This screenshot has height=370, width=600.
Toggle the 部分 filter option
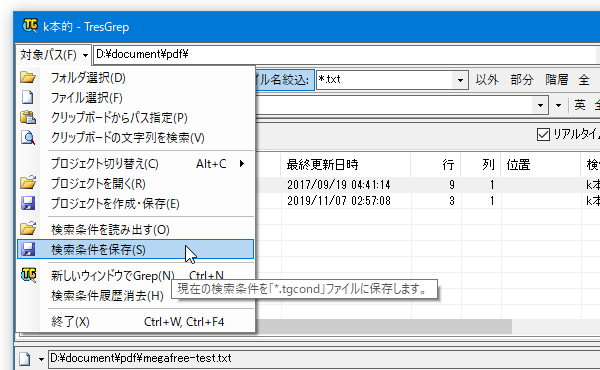pyautogui.click(x=522, y=80)
